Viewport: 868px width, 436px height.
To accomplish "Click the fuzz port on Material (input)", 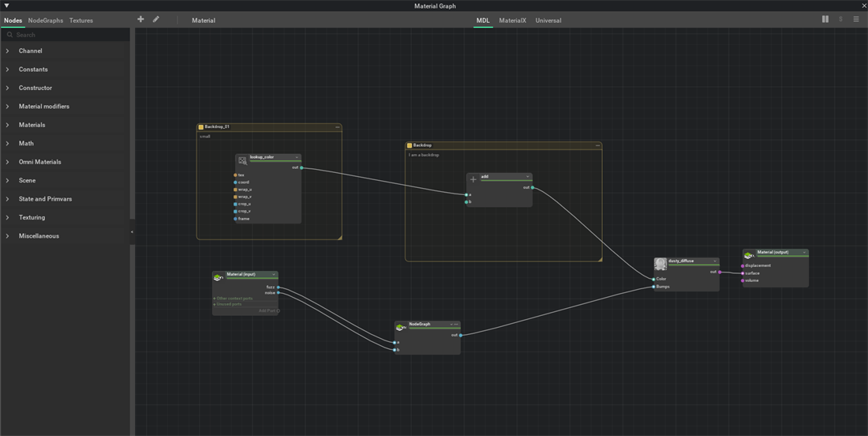I will 278,287.
